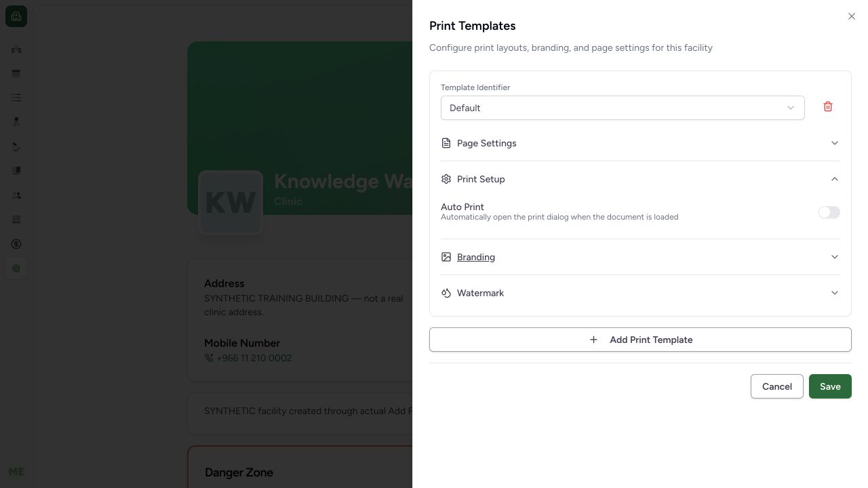Click the Page Settings section title

coord(486,143)
